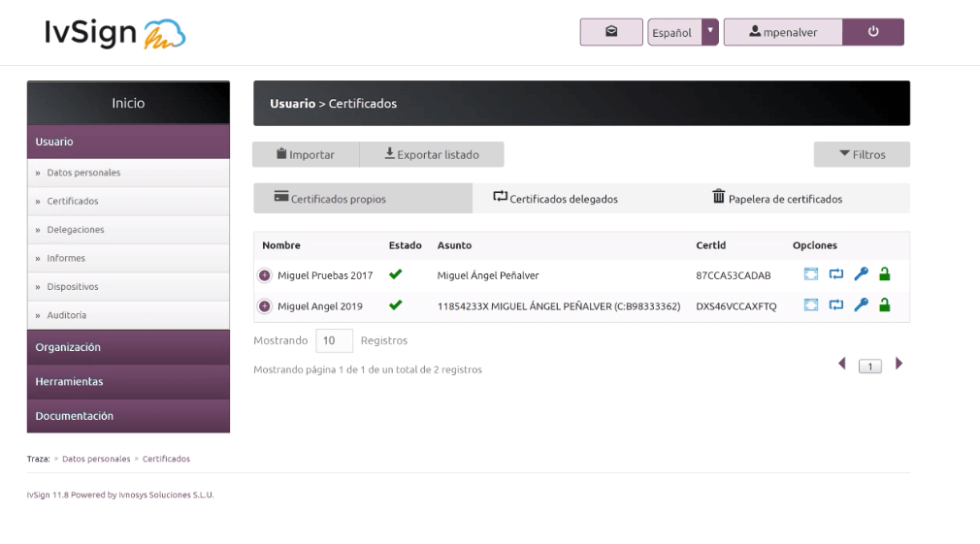Image resolution: width=980 pixels, height=544 pixels.
Task: Click the name Miguel Angel 2019
Action: pyautogui.click(x=320, y=306)
